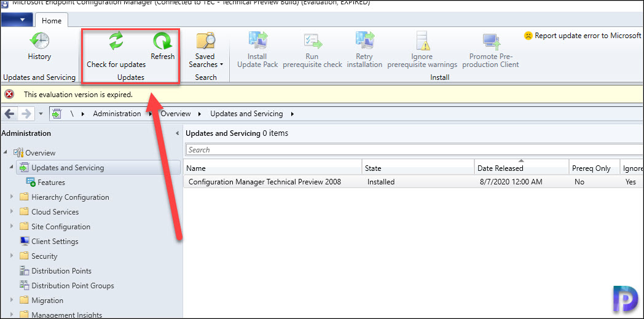644x319 pixels.
Task: Open Saved Searches dropdown
Action: (x=206, y=50)
